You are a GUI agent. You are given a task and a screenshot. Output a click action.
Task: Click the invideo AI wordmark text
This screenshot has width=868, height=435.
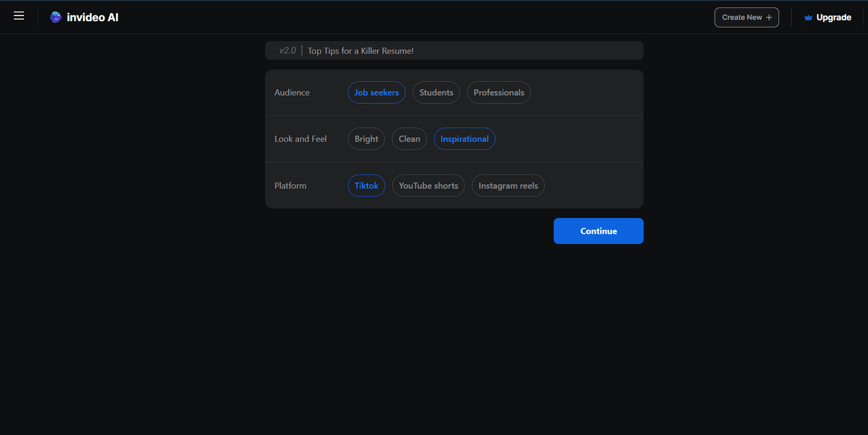click(x=92, y=17)
